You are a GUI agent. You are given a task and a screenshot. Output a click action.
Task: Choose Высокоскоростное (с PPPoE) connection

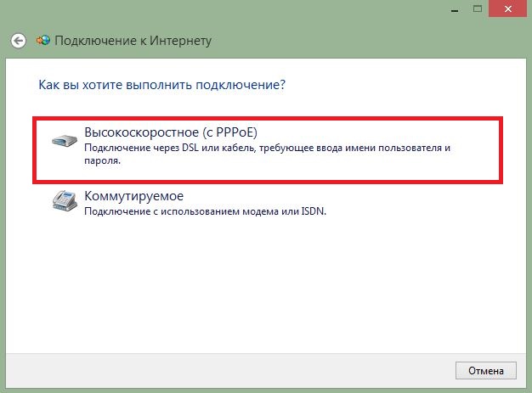pyautogui.click(x=268, y=150)
